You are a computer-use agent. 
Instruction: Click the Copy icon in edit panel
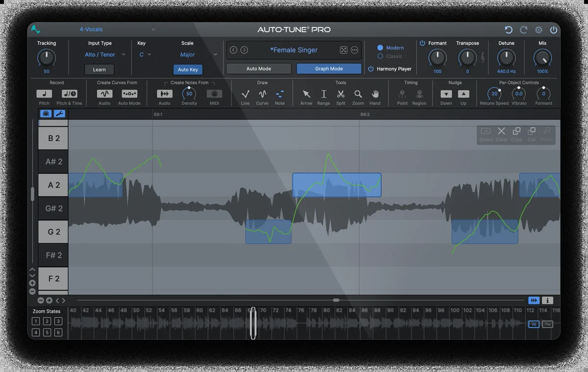coord(516,131)
